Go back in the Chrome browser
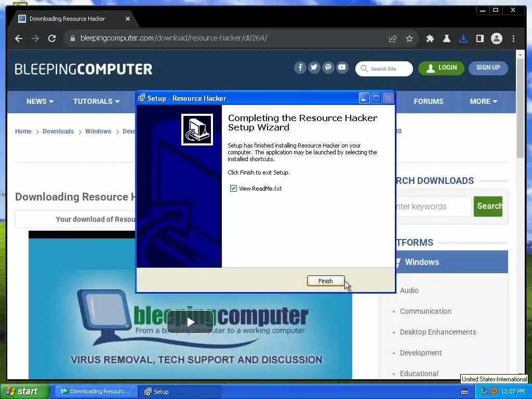Viewport: 532px width, 399px height. (19, 38)
